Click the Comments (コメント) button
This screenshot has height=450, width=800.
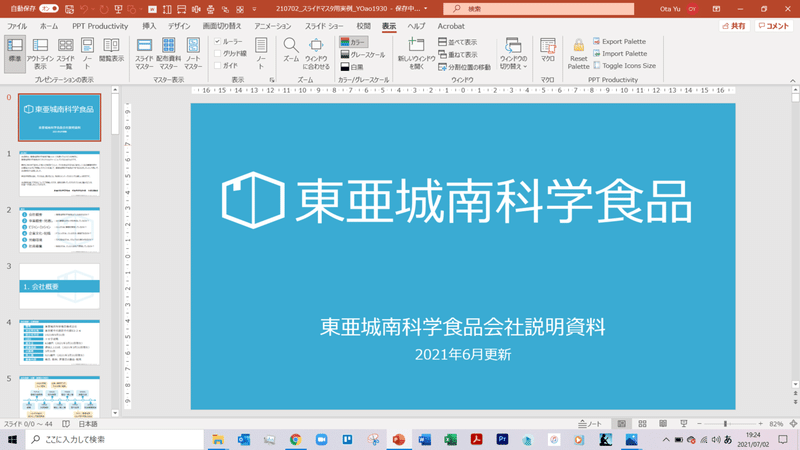coord(774,26)
